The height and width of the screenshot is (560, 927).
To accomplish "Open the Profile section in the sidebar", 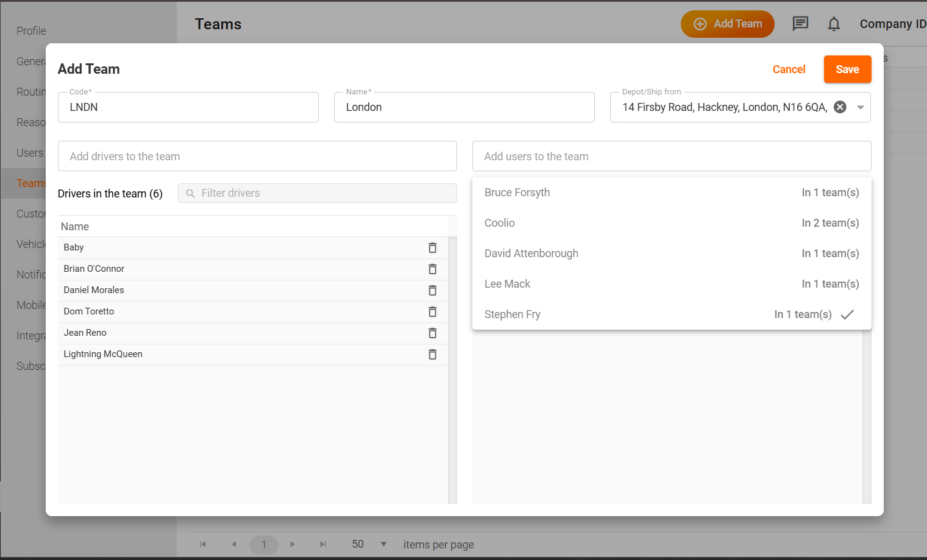I will coord(30,30).
